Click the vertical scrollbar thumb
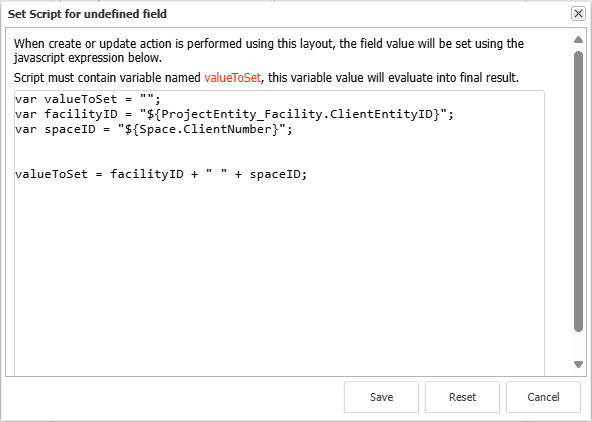 click(578, 192)
